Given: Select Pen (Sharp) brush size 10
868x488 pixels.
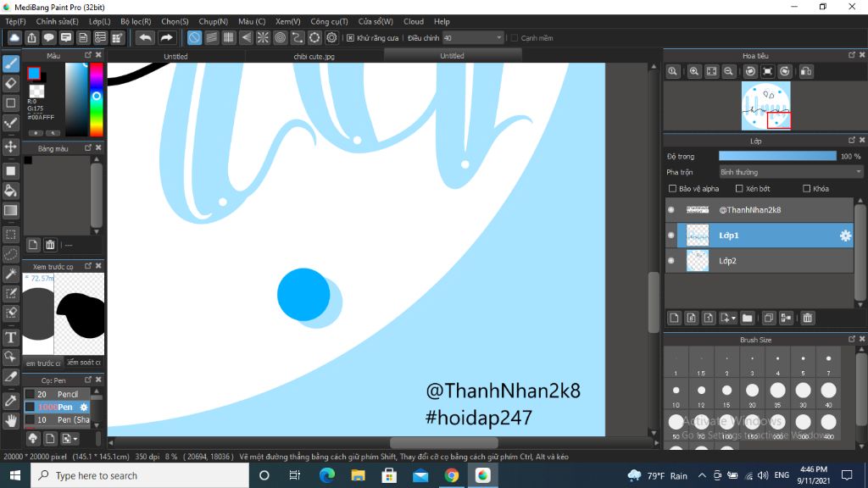Looking at the screenshot, I should click(x=58, y=419).
